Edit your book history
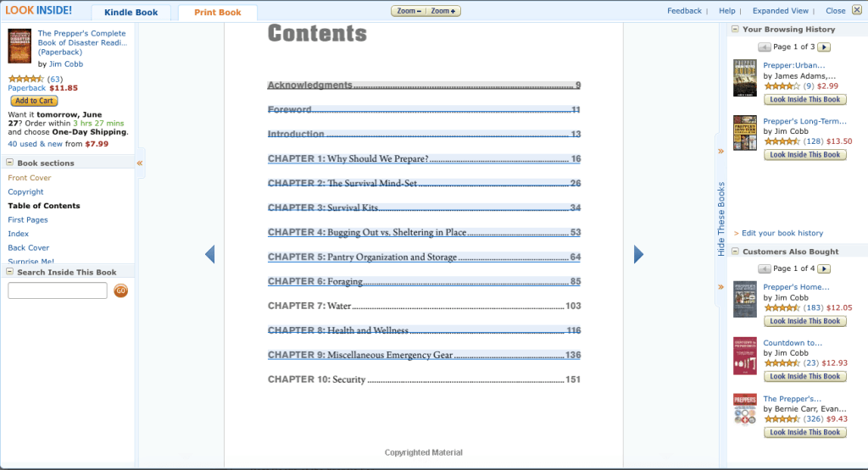Viewport: 868px width, 470px height. pos(782,234)
